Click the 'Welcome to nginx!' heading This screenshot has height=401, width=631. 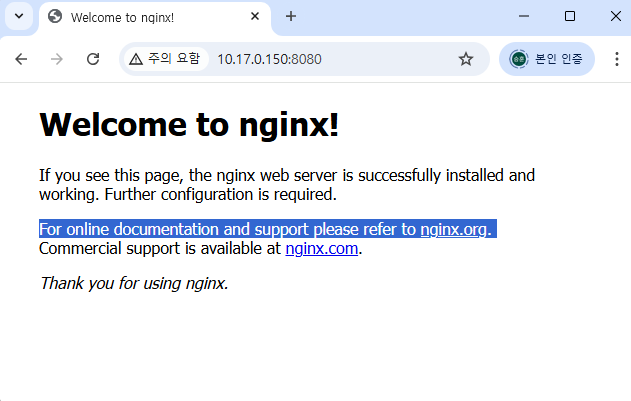(x=189, y=125)
